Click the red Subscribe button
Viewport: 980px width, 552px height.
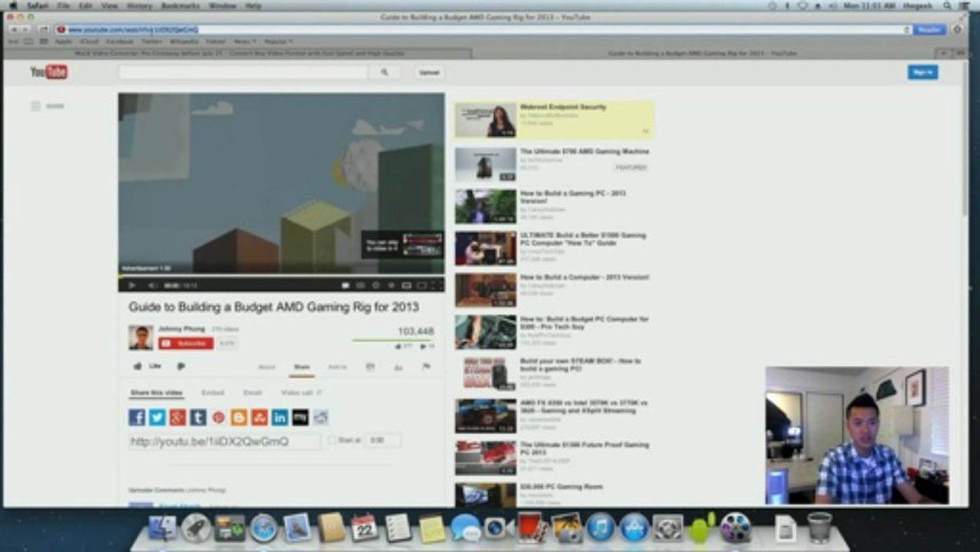[186, 343]
